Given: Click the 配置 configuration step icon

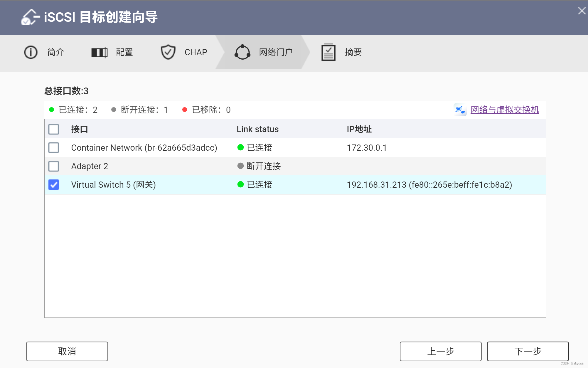Looking at the screenshot, I should click(x=99, y=52).
